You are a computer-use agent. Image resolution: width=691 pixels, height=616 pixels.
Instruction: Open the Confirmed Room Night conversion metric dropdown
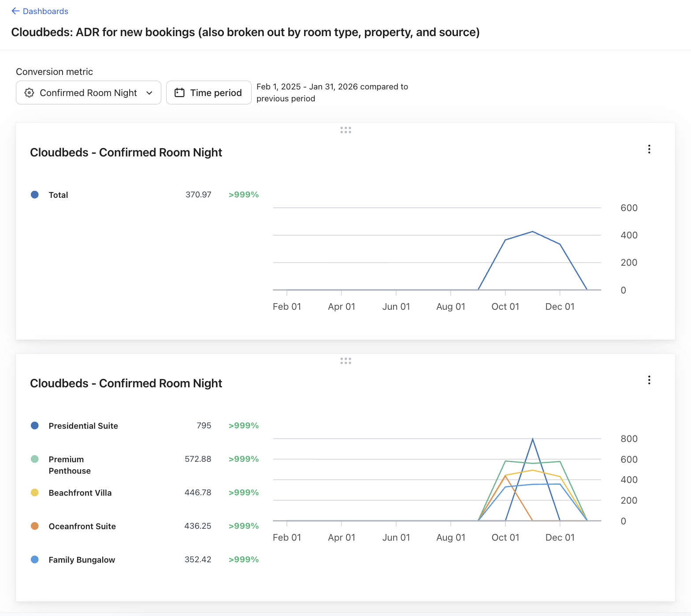pyautogui.click(x=88, y=93)
